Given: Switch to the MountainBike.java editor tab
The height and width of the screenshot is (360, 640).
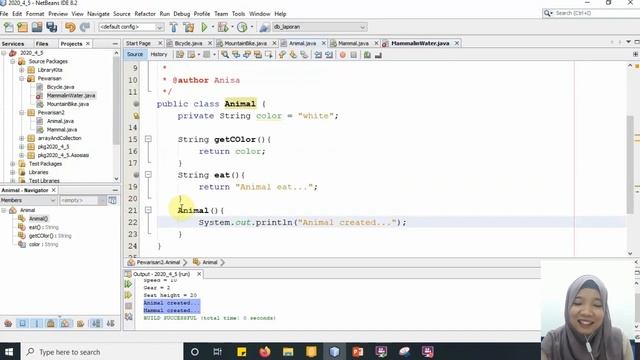Looking at the screenshot, I should [x=245, y=43].
